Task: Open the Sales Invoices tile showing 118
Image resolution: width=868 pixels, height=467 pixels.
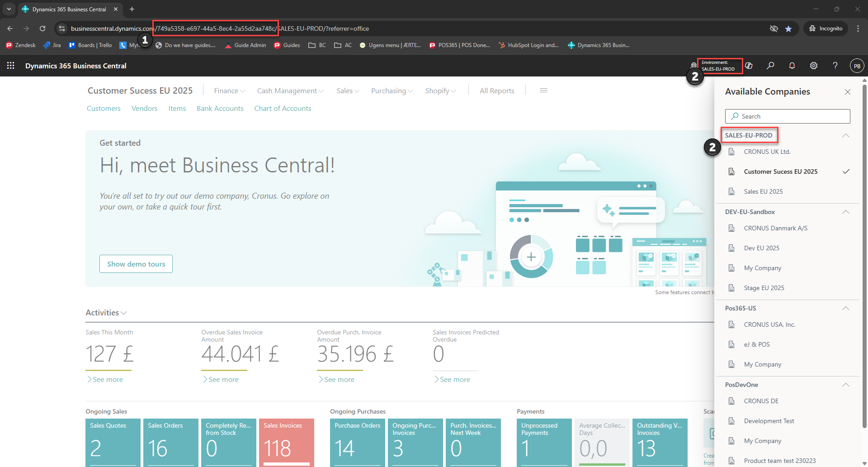Action: pos(287,443)
